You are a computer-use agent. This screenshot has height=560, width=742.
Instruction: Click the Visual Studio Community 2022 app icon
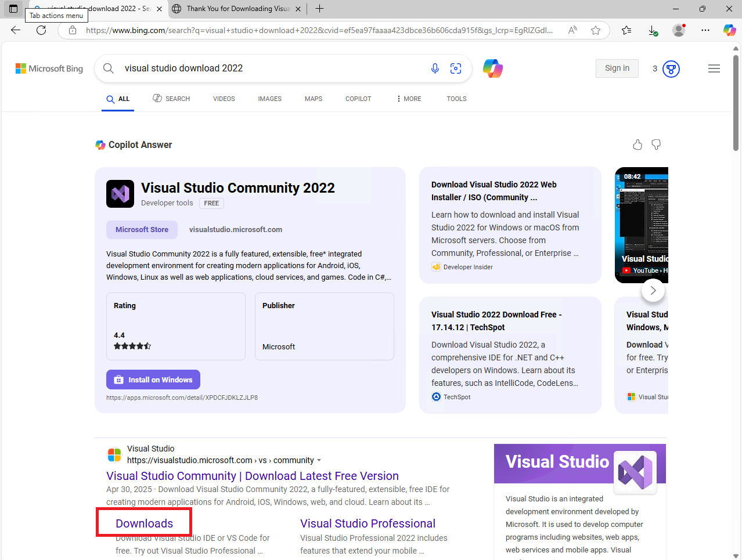(x=120, y=194)
